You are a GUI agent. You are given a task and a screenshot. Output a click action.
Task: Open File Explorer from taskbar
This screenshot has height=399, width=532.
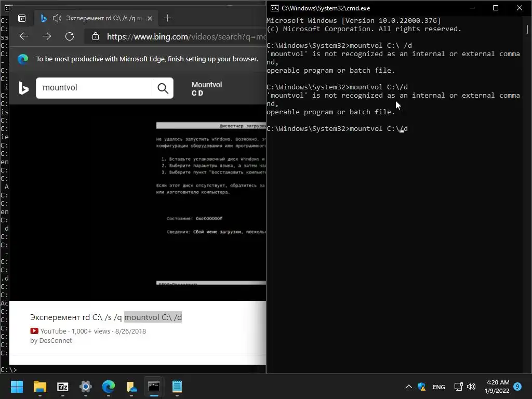(x=39, y=387)
